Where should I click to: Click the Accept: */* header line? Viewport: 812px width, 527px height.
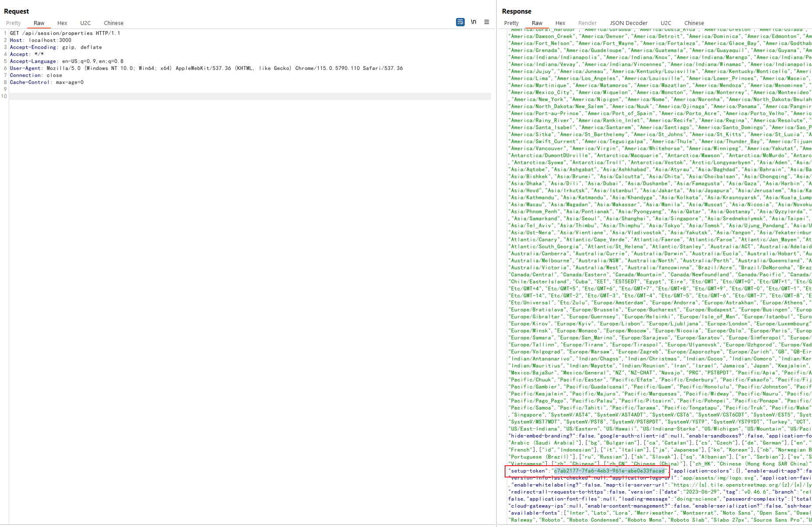27,54
